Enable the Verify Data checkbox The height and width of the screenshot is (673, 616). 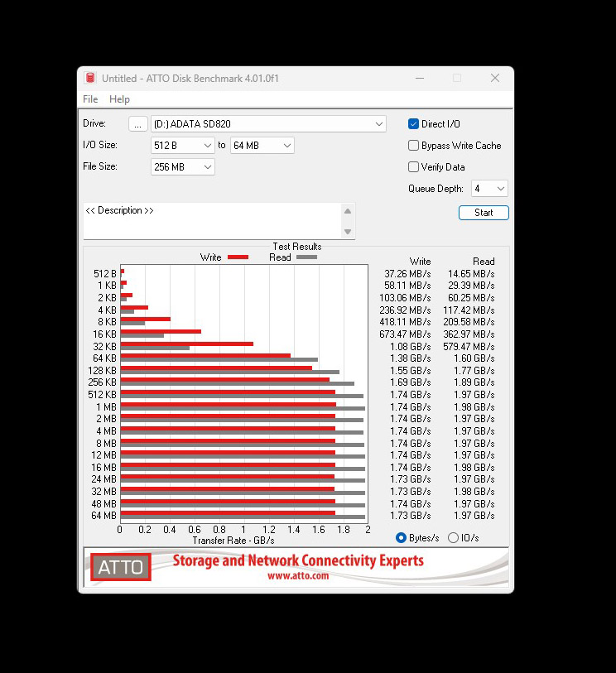tap(414, 167)
